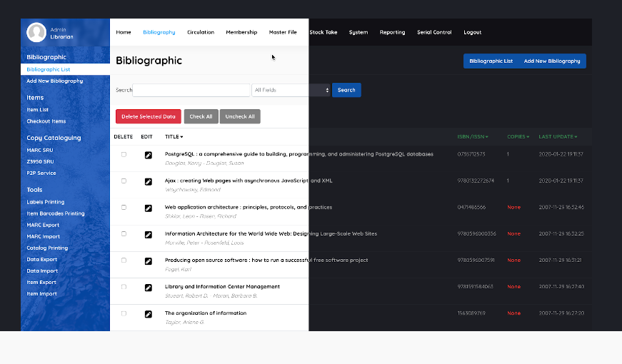Edit the Producing open source software record
This screenshot has width=622, height=364.
149,261
